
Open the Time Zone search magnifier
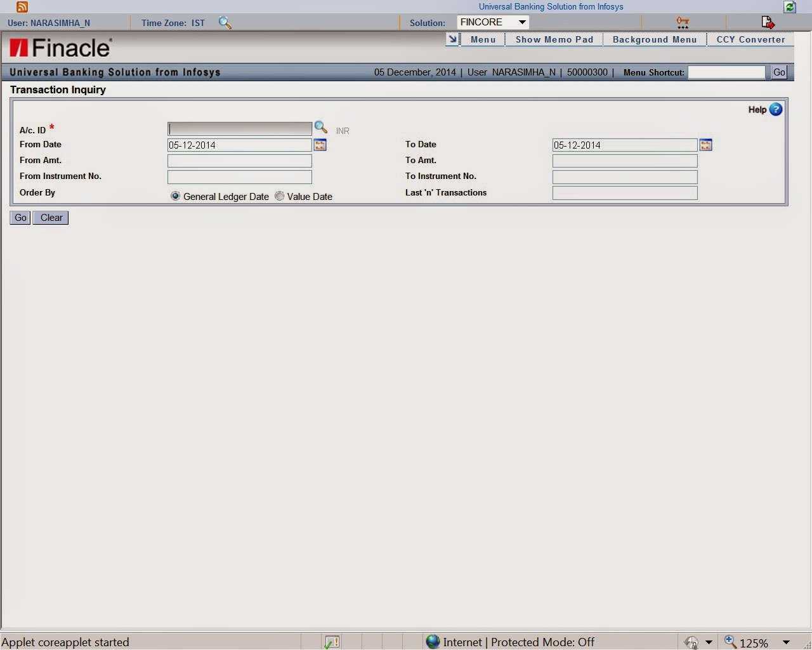pyautogui.click(x=225, y=23)
